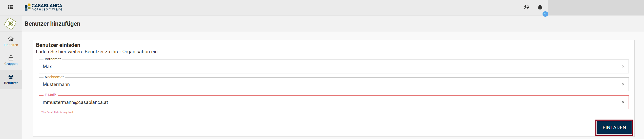
Task: Open Gruppen in the sidebar
Action: (x=11, y=60)
